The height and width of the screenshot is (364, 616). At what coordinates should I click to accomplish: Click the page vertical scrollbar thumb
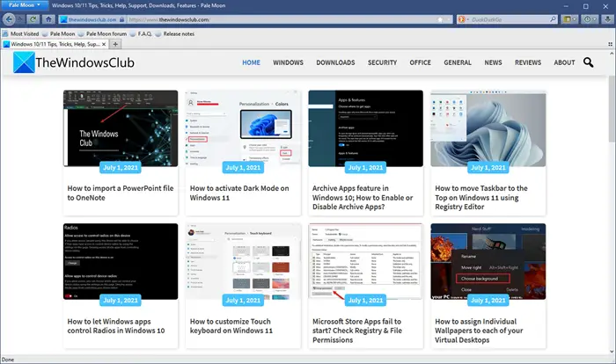pyautogui.click(x=612, y=109)
